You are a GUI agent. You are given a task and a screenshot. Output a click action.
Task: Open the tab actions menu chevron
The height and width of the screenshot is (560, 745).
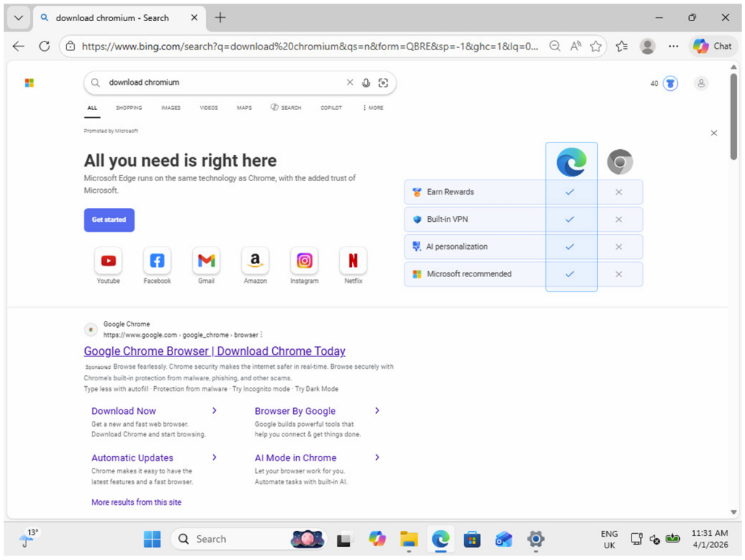point(18,18)
